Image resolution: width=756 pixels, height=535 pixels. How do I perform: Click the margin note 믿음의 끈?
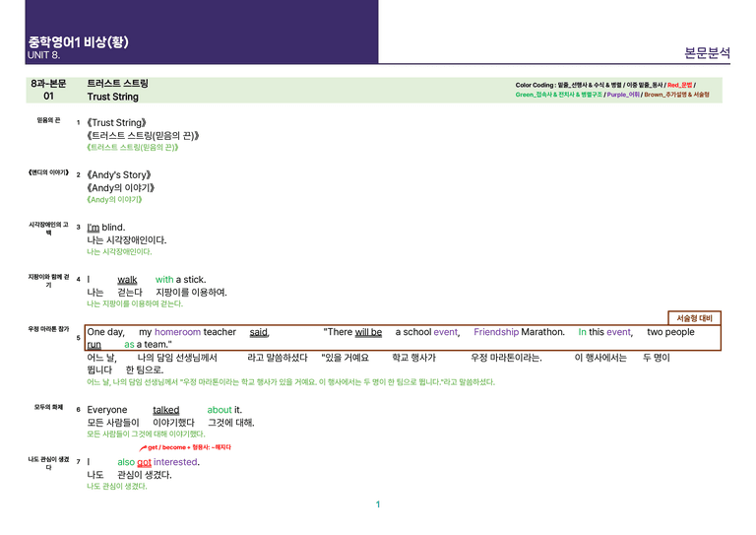48,120
